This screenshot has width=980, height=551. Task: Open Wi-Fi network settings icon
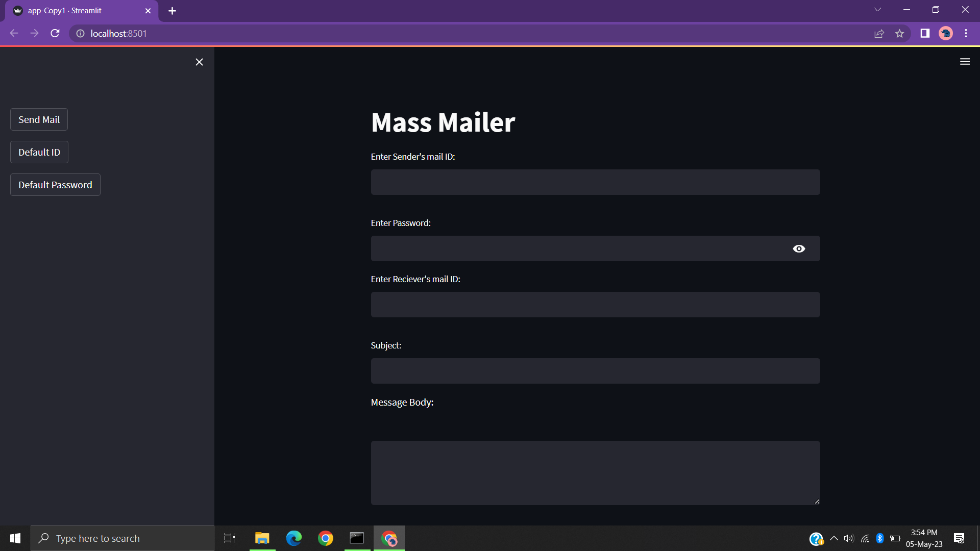(865, 538)
